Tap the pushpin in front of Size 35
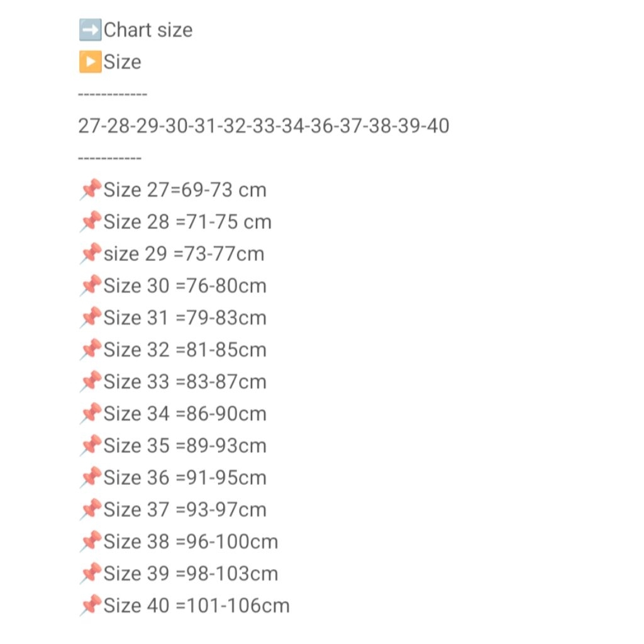This screenshot has height=644, width=644. [x=91, y=446]
